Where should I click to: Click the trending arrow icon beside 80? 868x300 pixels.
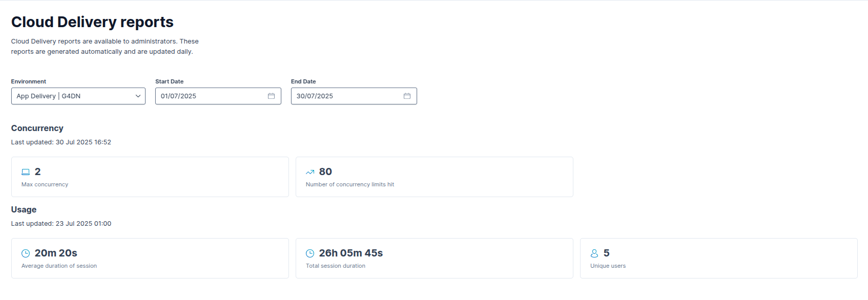tap(310, 172)
